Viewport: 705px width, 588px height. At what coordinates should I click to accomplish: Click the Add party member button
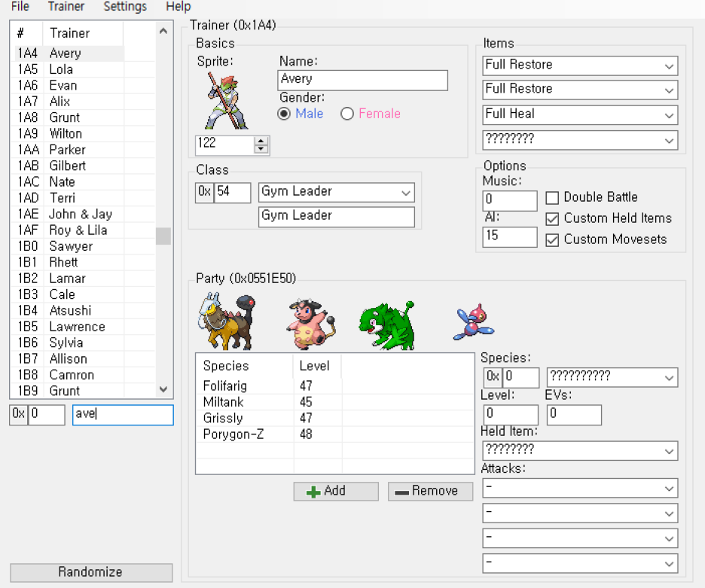coord(336,492)
